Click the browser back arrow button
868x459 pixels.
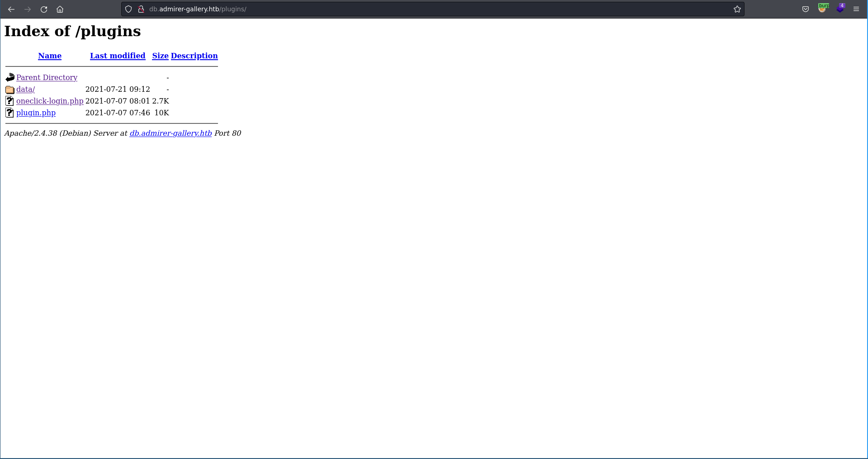click(x=11, y=9)
